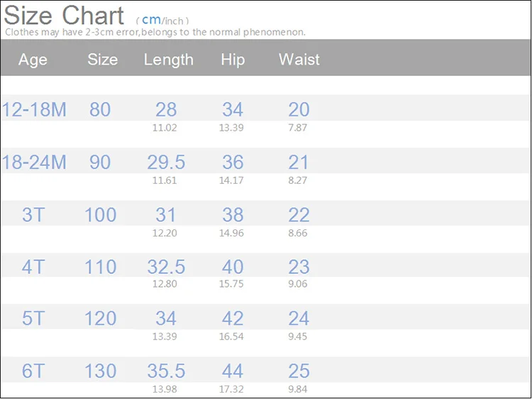Click the 18-24M age row label
532x399 pixels.
[x=34, y=162]
